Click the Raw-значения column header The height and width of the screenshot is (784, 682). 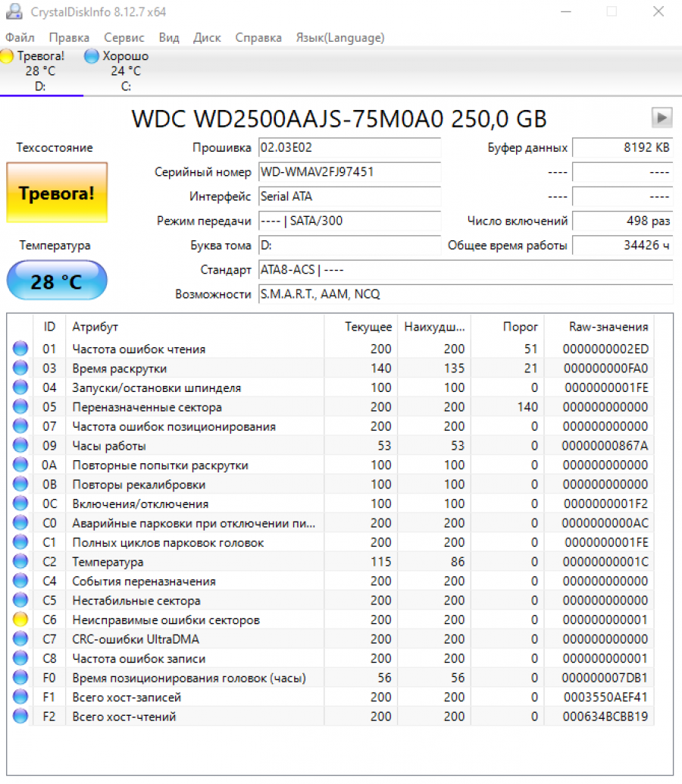(x=608, y=327)
